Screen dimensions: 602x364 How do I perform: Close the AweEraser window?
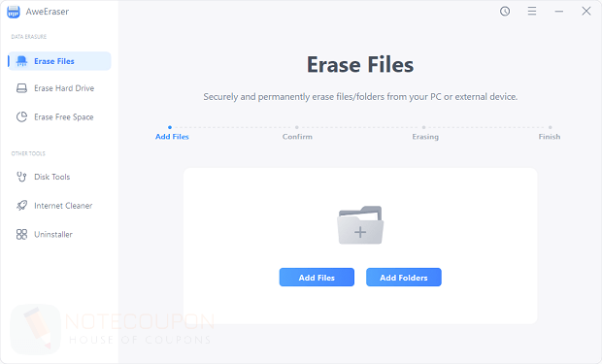click(x=585, y=11)
